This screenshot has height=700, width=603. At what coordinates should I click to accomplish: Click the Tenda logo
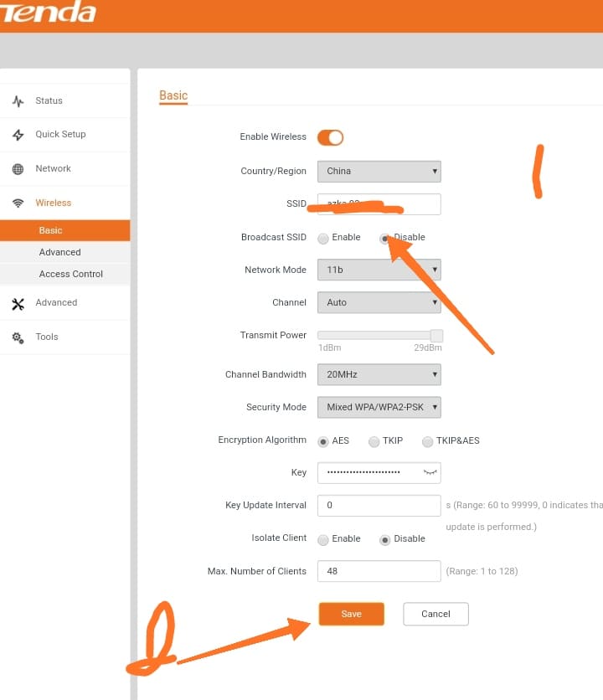point(48,12)
